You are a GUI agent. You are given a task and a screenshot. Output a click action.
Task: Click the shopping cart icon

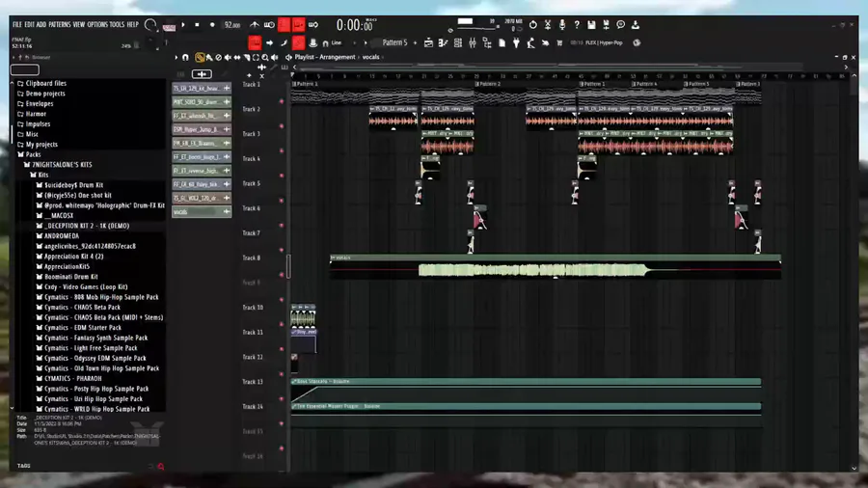559,43
